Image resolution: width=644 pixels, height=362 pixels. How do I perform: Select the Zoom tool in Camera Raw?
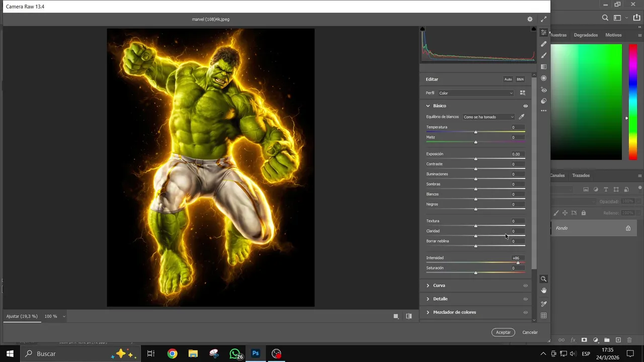[x=543, y=279]
